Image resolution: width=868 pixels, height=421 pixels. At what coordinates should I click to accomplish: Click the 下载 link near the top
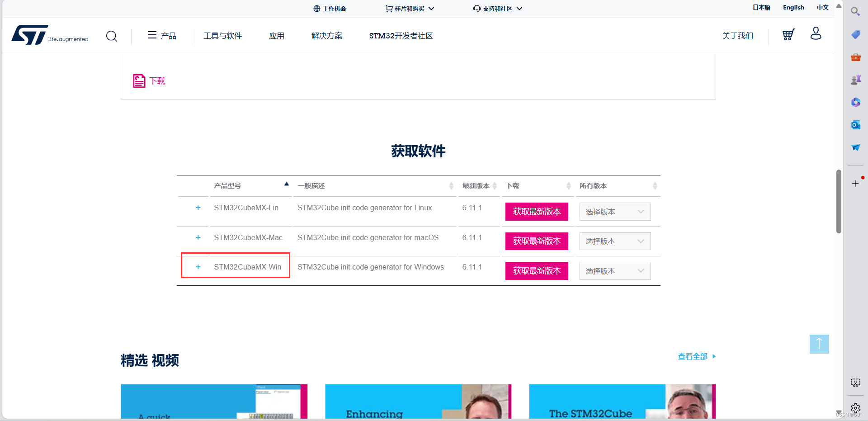click(x=157, y=81)
